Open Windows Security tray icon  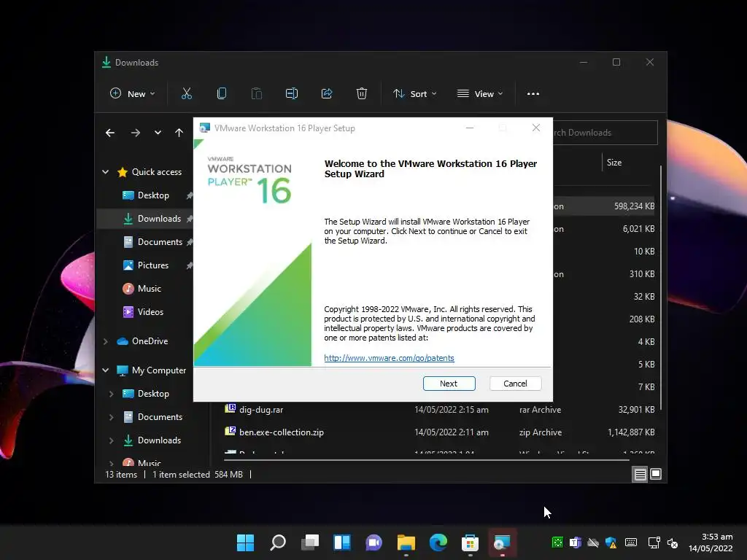[611, 542]
